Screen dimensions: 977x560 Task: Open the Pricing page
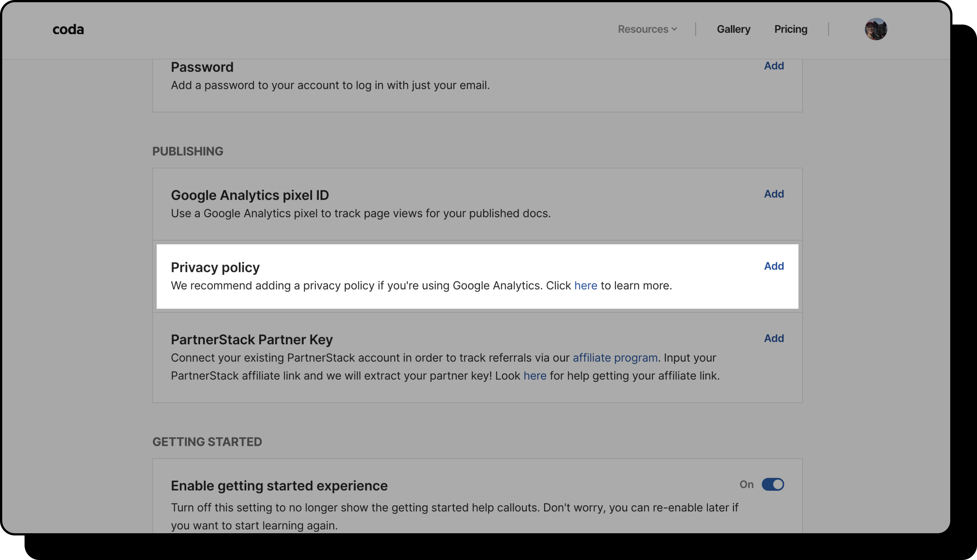tap(790, 29)
